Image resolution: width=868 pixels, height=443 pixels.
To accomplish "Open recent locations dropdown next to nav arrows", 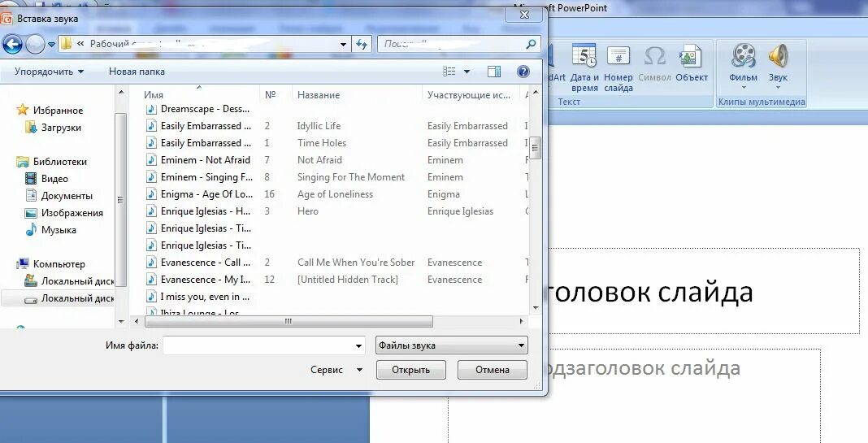I will [51, 44].
